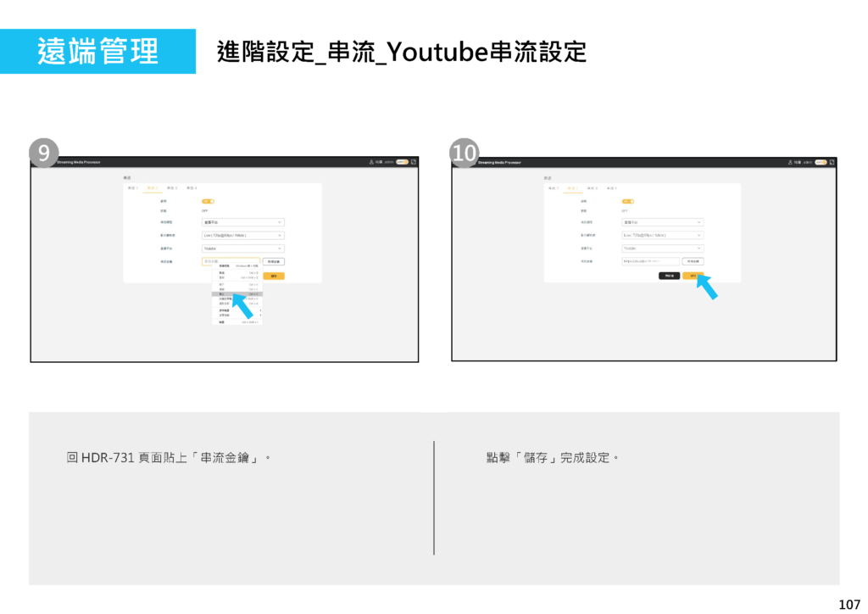The image size is (868, 614).
Task: Click the logout icon in step 10 header
Action: pos(832,162)
